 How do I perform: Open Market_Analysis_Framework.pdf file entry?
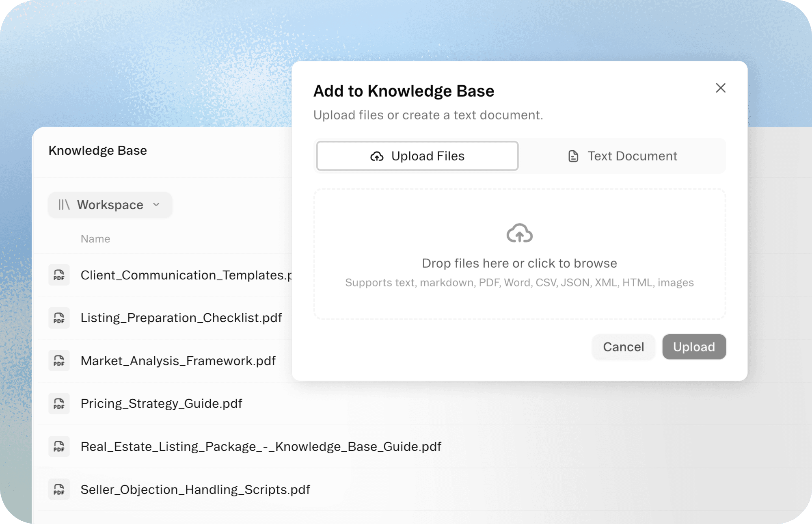coord(178,361)
